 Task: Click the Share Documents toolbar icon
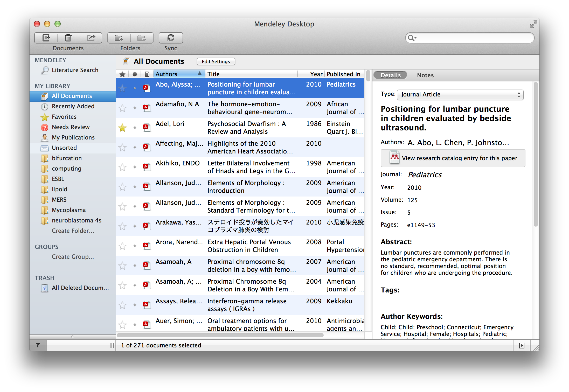coord(91,38)
